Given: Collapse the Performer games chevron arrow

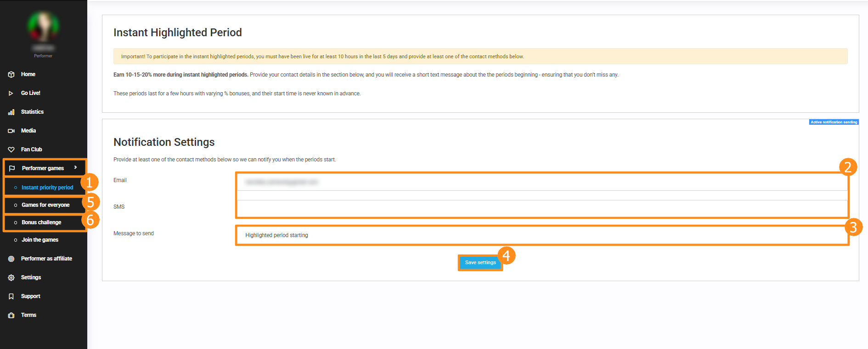Looking at the screenshot, I should coord(76,167).
